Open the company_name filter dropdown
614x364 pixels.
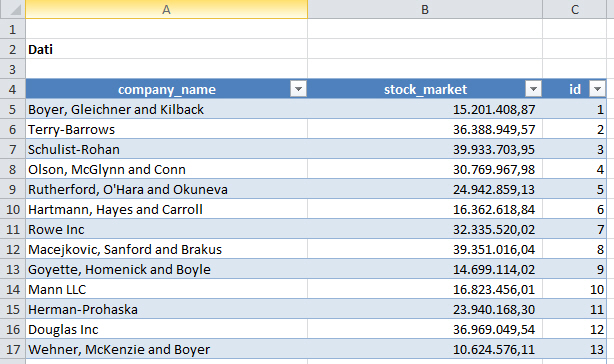click(x=298, y=89)
